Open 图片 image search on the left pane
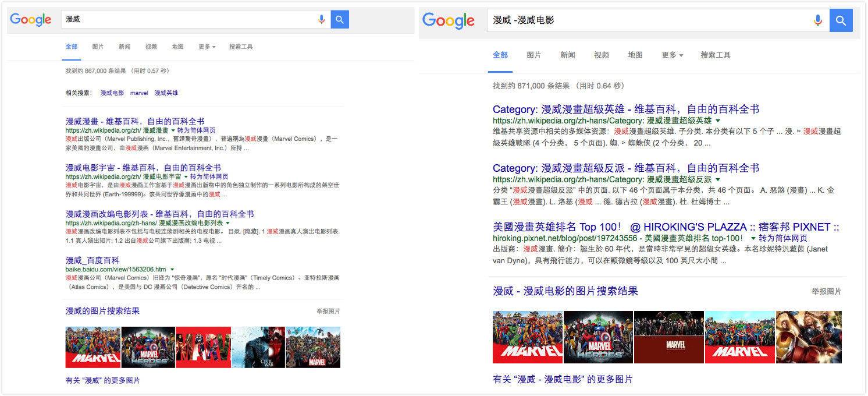Screen dimensions: 868x396 [x=98, y=46]
